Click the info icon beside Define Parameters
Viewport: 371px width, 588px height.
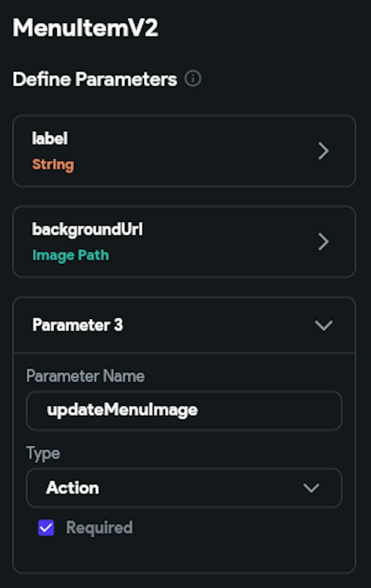point(193,79)
